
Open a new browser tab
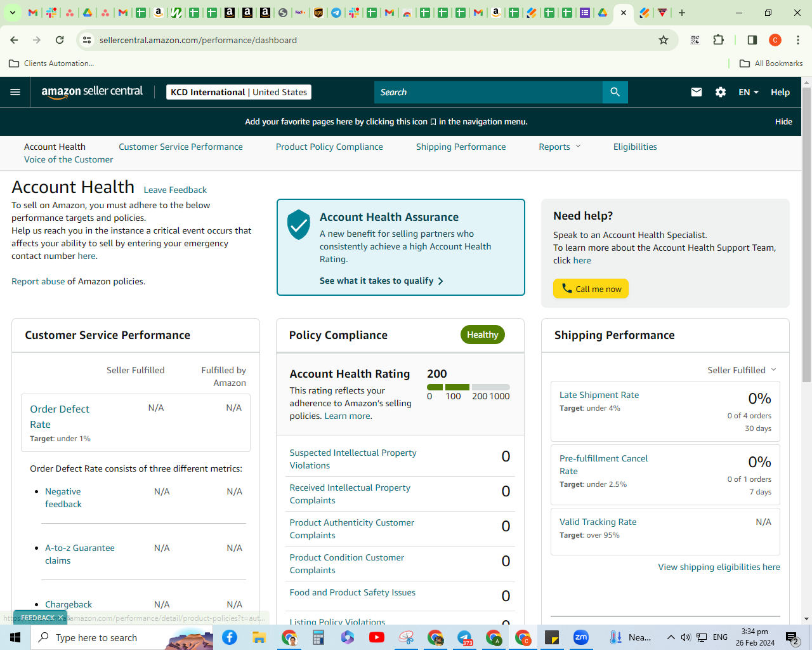tap(682, 13)
